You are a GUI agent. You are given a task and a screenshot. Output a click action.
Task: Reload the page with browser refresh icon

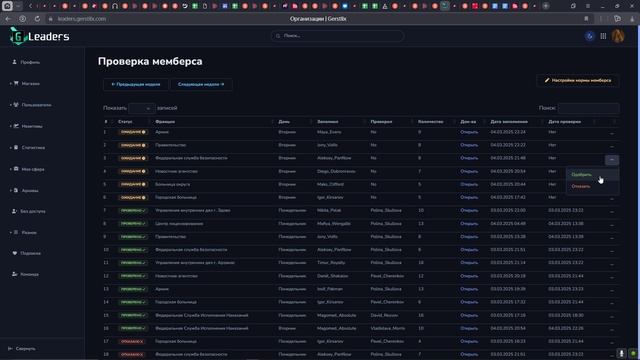coord(37,19)
